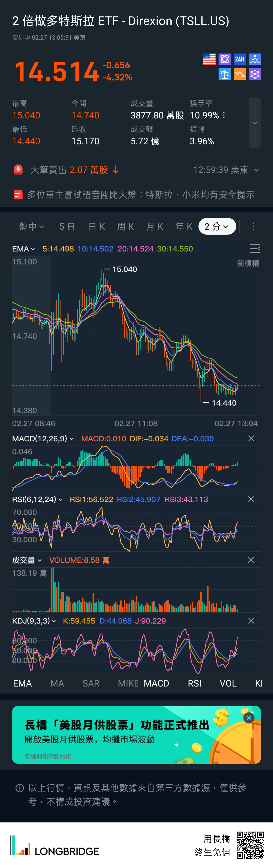Tap the US flag market icon
The height and width of the screenshot is (868, 273).
(209, 59)
